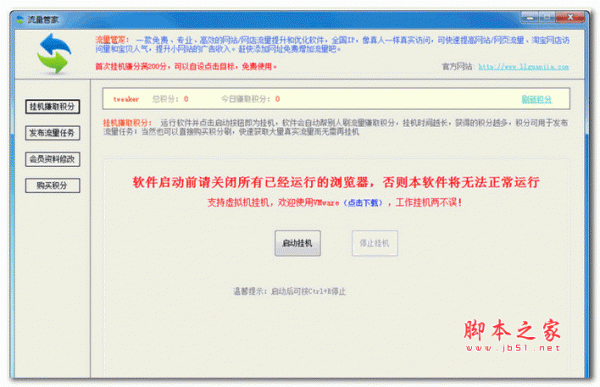Click the 流量管家 title bar icon
Image resolution: width=600 pixels, height=387 pixels.
20,20
